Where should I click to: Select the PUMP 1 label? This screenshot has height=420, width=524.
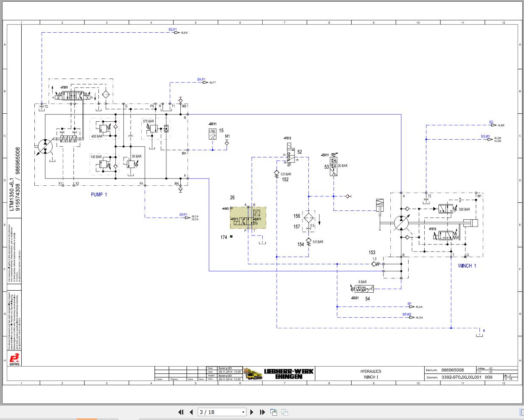coord(98,194)
